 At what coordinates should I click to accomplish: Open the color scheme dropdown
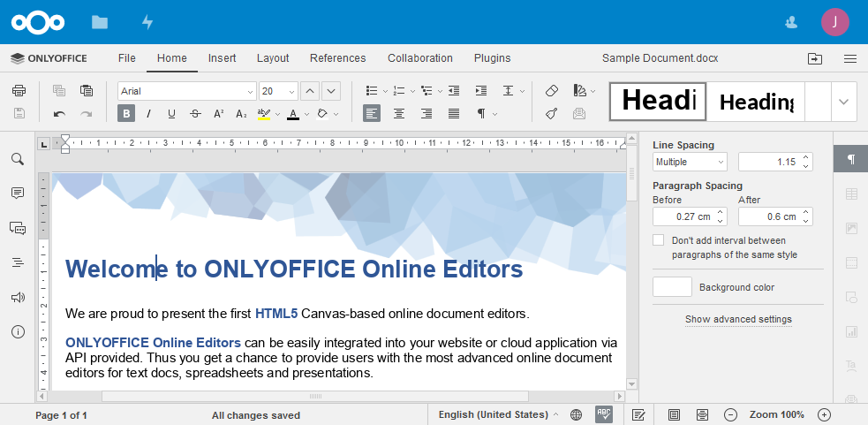pyautogui.click(x=593, y=91)
